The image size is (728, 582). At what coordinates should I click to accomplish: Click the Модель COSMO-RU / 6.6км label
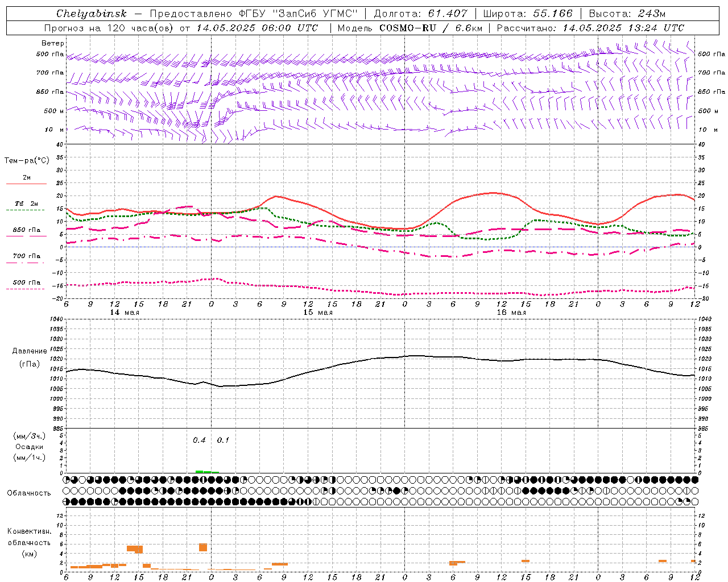[x=409, y=28]
